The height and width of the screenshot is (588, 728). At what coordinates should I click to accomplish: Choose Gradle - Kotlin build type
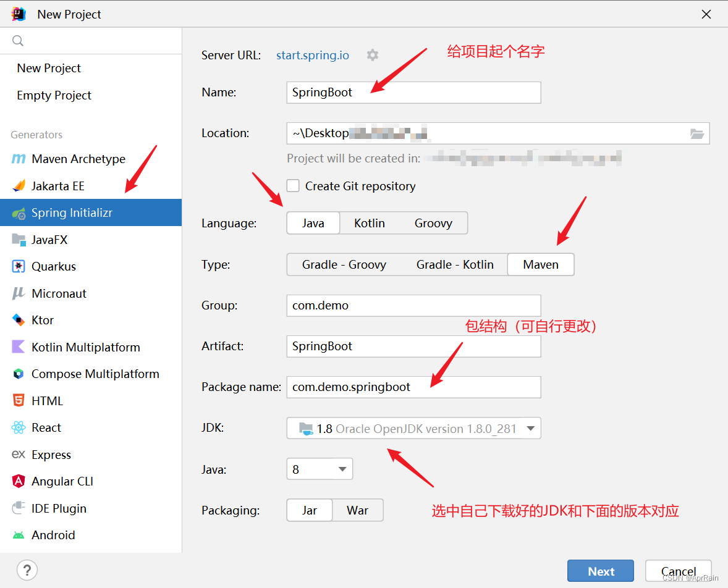click(455, 264)
